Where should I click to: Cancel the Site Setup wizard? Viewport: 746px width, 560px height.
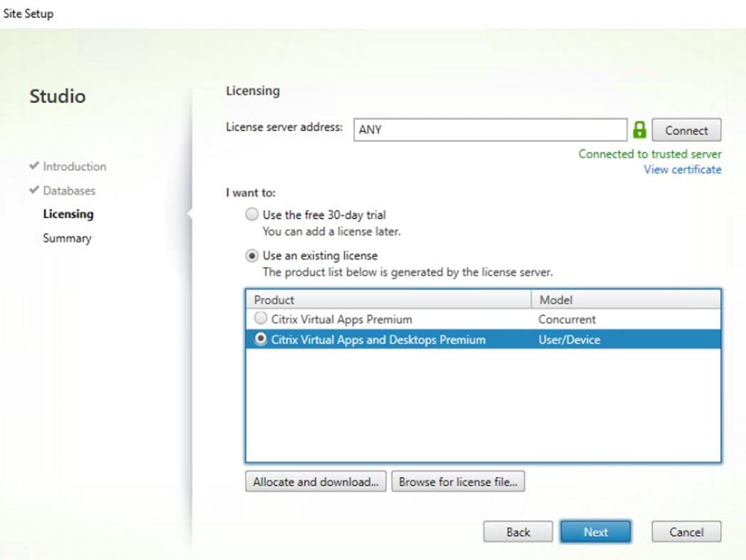(686, 532)
